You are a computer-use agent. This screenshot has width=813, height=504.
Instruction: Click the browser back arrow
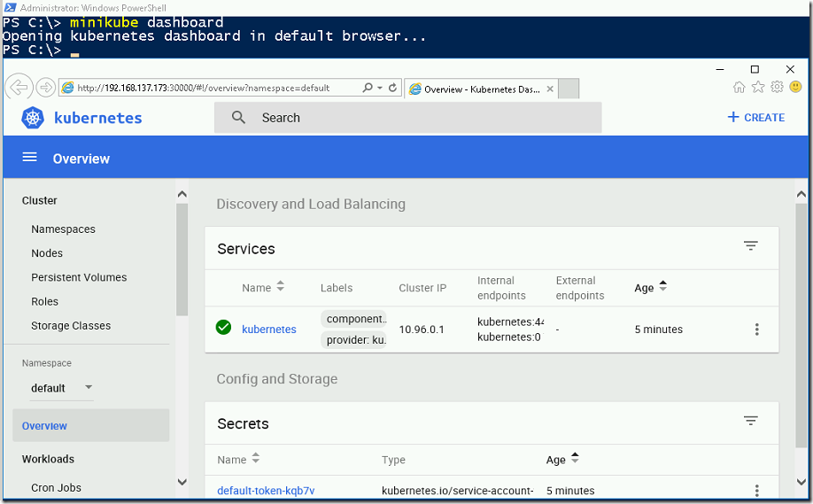(x=19, y=87)
